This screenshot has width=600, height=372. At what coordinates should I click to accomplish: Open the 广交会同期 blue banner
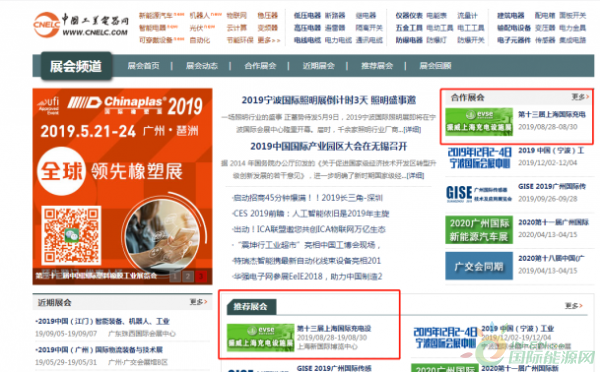click(479, 266)
